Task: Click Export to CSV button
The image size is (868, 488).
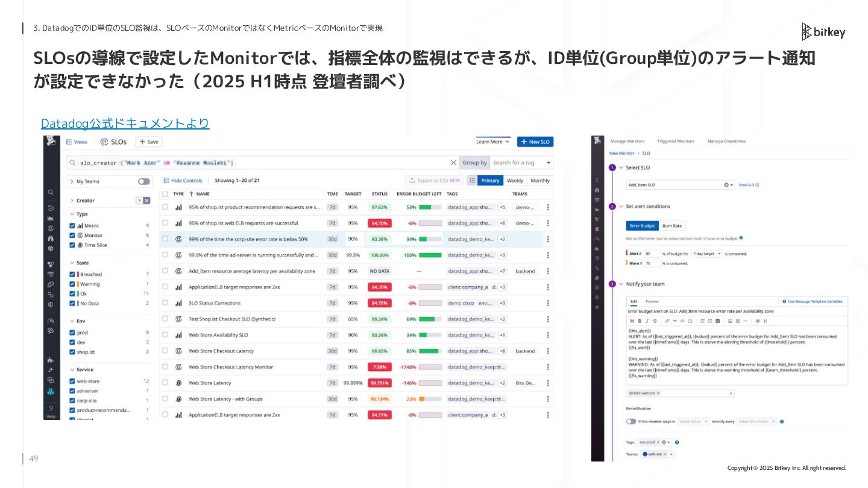Action: click(x=434, y=180)
